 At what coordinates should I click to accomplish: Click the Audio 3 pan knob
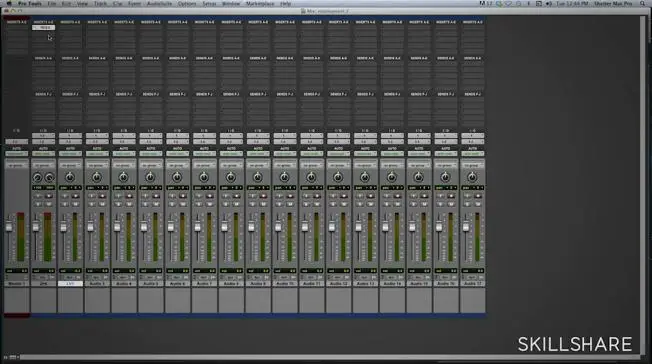[x=96, y=178]
